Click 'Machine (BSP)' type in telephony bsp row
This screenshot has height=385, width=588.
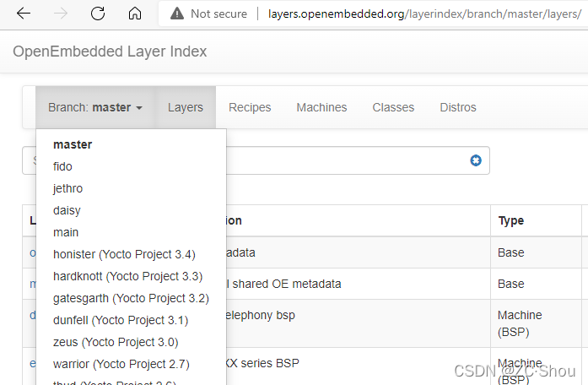(520, 323)
